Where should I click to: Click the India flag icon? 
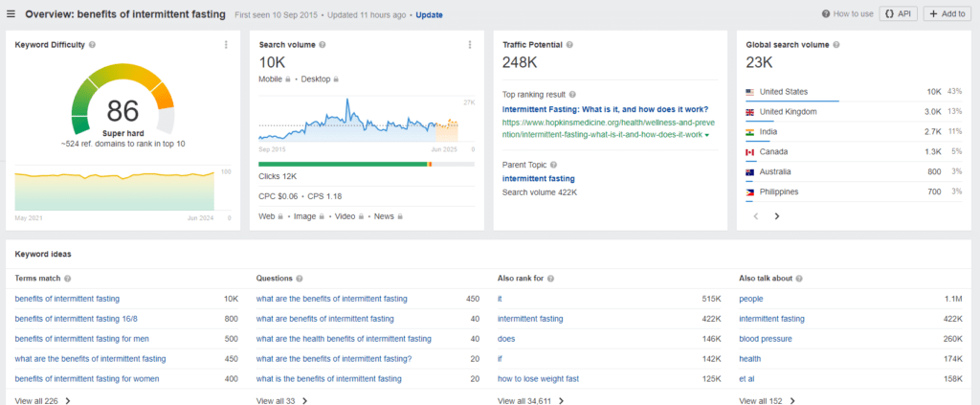pos(750,132)
